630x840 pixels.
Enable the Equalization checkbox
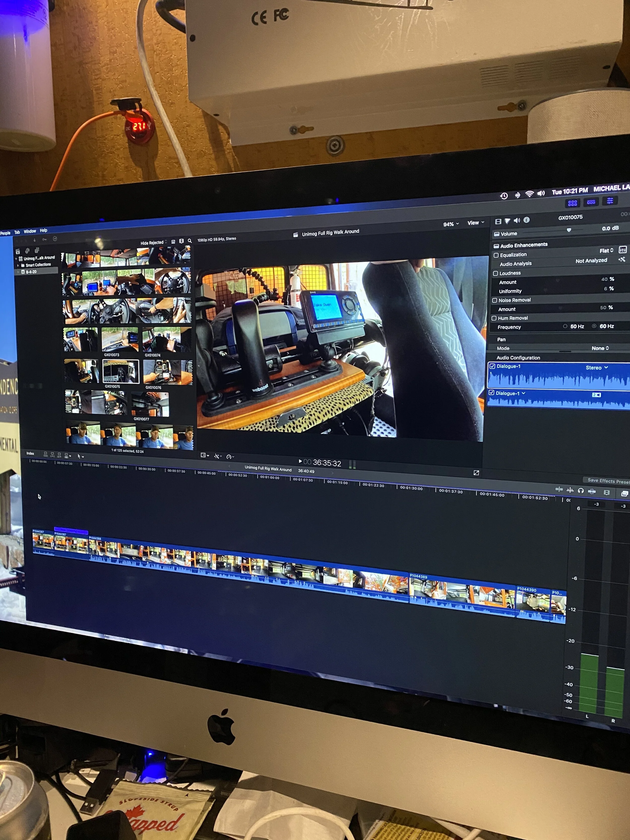point(496,255)
